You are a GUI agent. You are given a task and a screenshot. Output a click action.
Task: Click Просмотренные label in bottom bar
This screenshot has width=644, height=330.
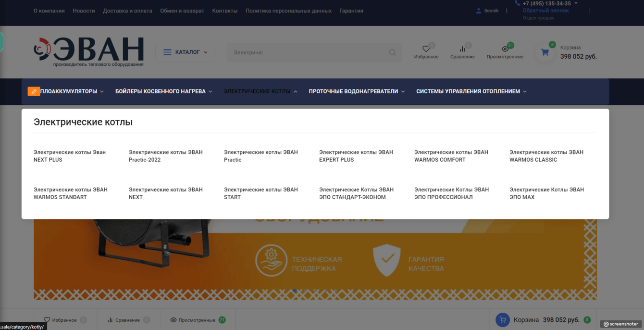pos(197,320)
